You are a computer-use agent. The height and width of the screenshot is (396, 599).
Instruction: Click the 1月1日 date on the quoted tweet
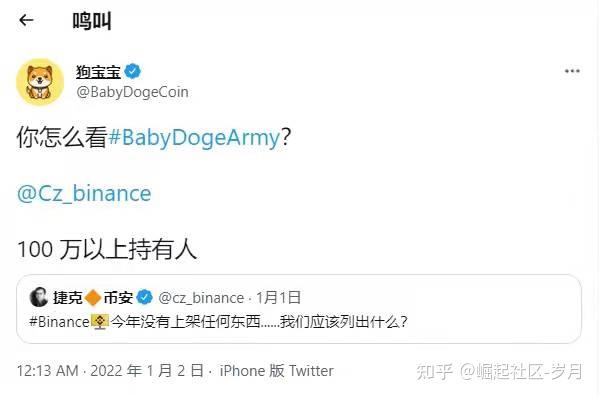coord(278,298)
